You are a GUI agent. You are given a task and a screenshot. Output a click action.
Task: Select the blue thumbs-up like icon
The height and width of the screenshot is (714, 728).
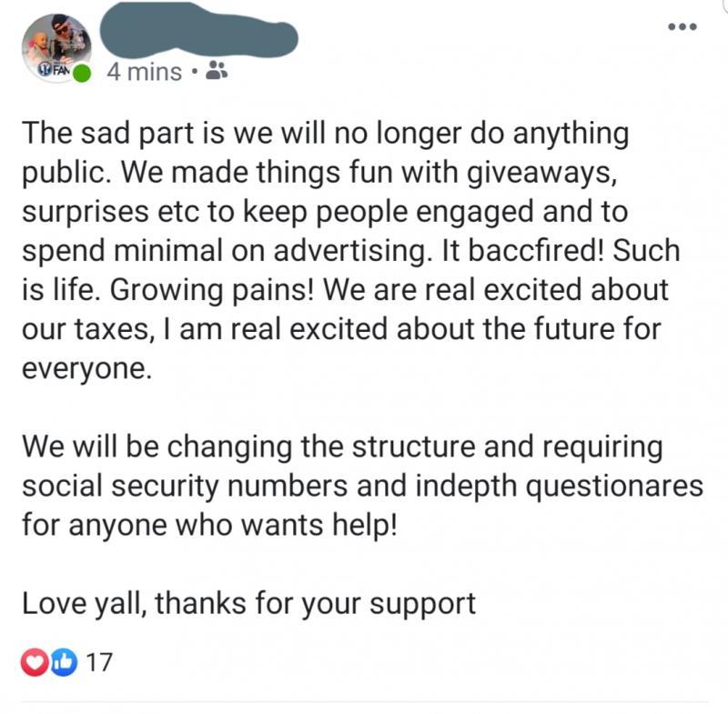click(x=64, y=662)
